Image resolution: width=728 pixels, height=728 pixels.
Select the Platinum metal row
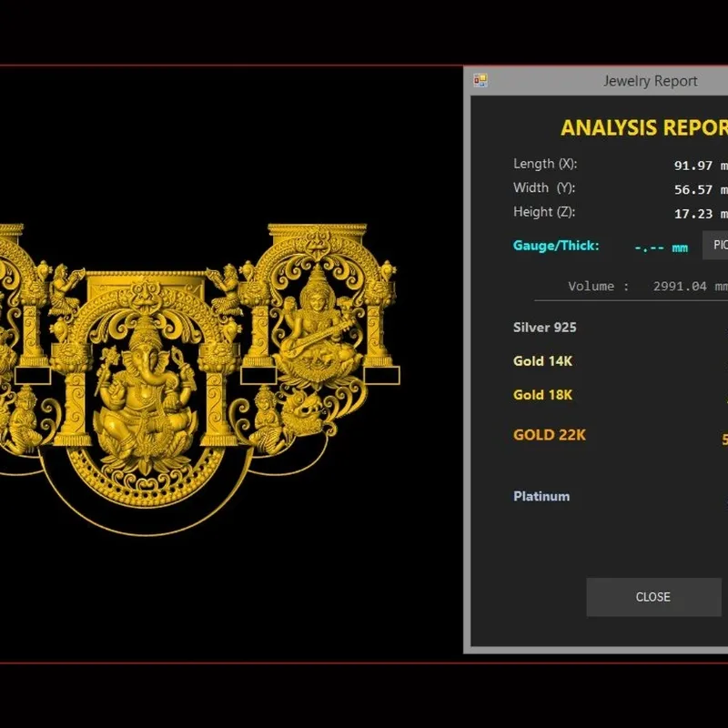pyautogui.click(x=621, y=496)
